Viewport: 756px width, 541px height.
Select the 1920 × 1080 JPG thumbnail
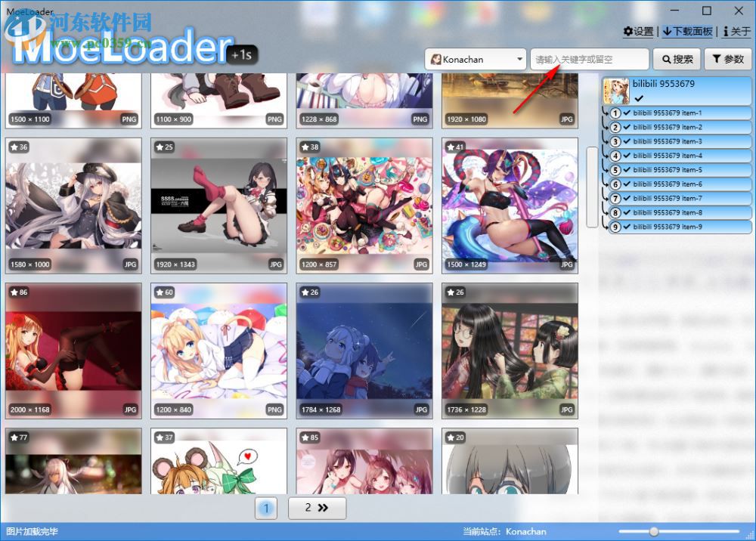[x=510, y=100]
